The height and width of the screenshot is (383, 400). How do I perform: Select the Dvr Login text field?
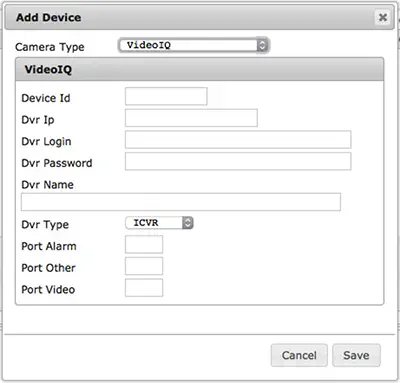(238, 139)
